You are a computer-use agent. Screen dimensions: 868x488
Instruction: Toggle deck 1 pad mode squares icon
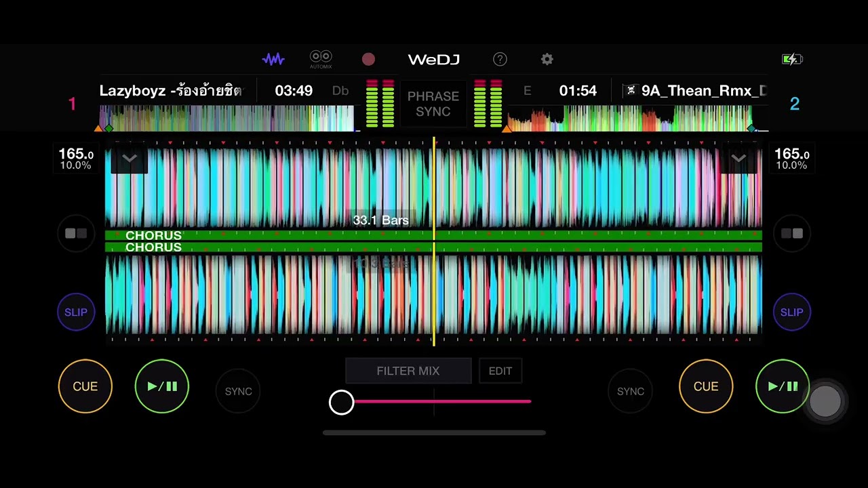click(76, 233)
